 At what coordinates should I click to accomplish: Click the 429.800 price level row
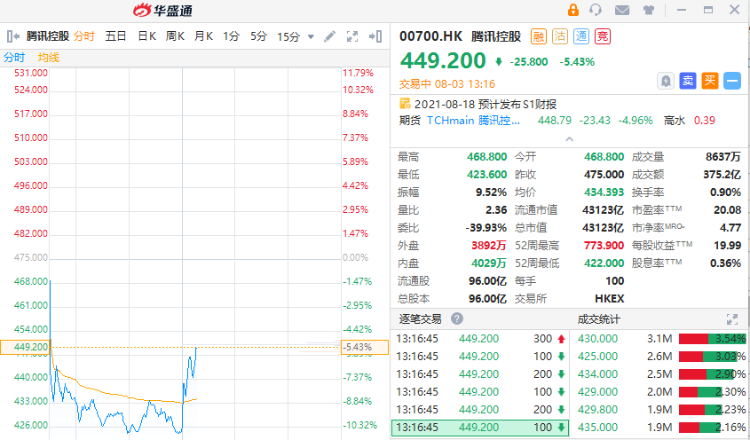point(661,409)
